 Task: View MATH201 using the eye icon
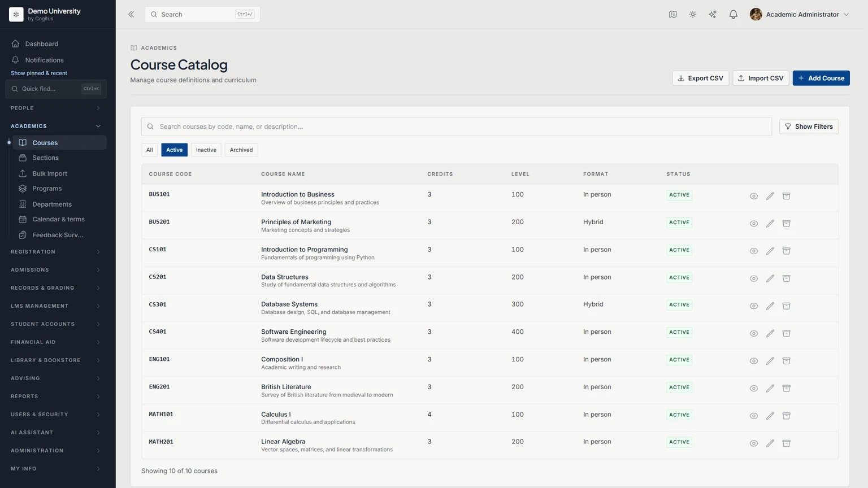click(x=754, y=443)
